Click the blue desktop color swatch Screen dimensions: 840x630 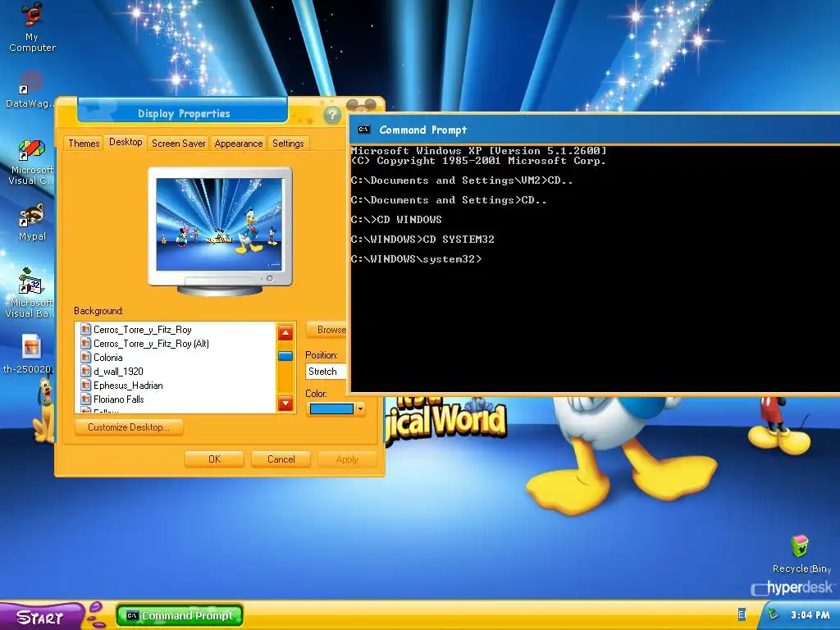click(x=331, y=409)
